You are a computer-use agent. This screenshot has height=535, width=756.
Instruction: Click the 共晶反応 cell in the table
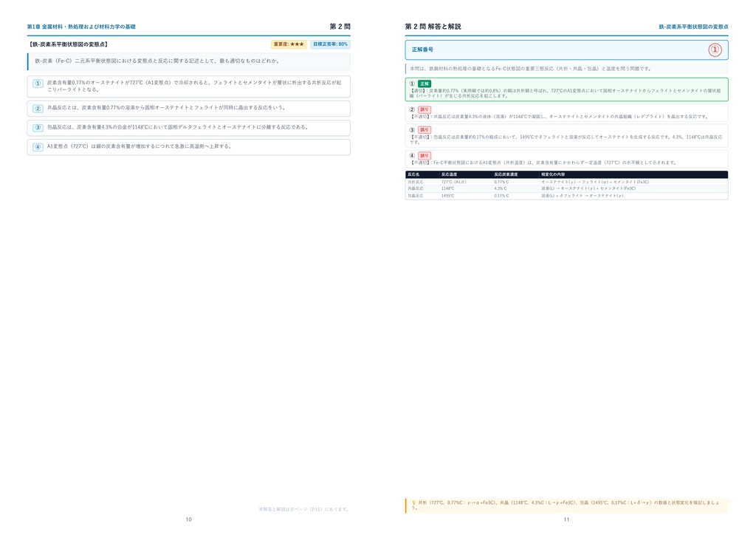[x=416, y=188]
